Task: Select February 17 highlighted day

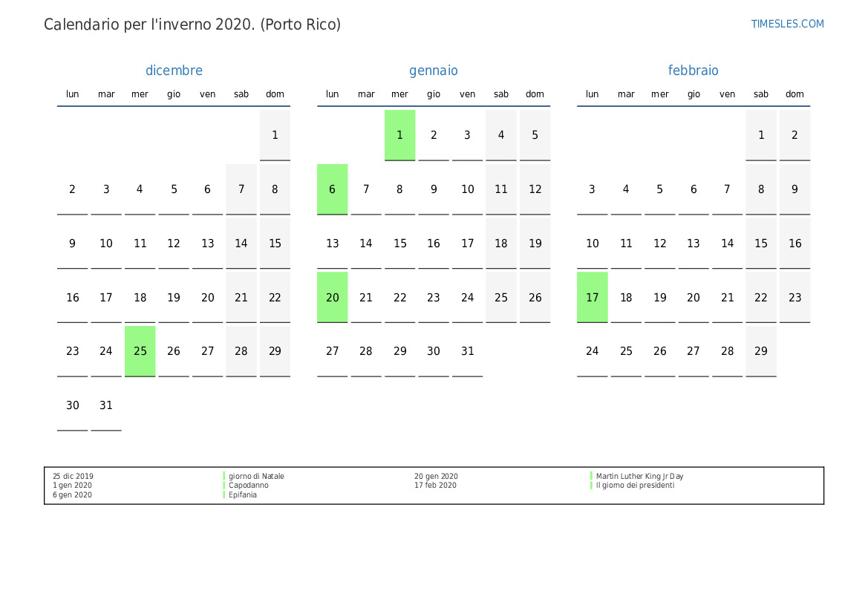Action: tap(593, 297)
